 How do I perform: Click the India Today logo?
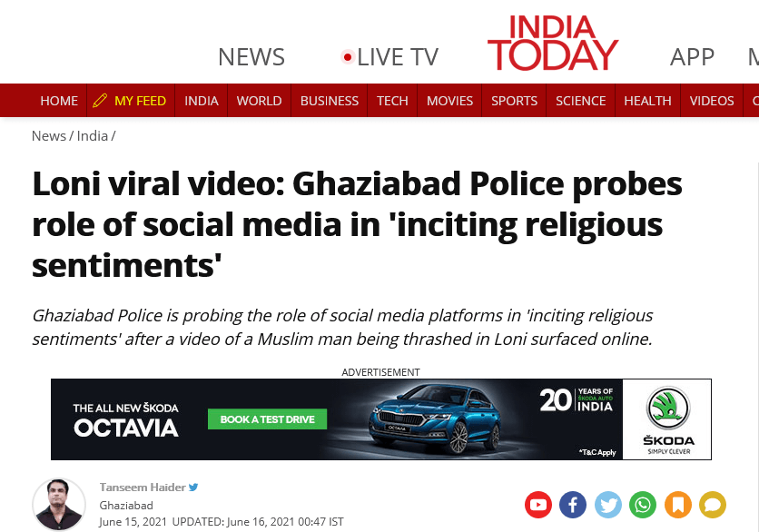pos(553,43)
